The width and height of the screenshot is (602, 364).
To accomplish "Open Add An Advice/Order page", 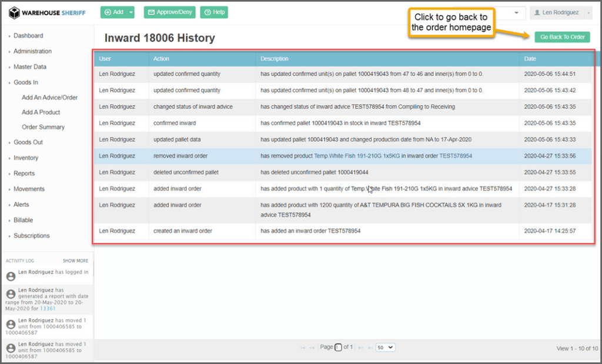I will point(49,98).
